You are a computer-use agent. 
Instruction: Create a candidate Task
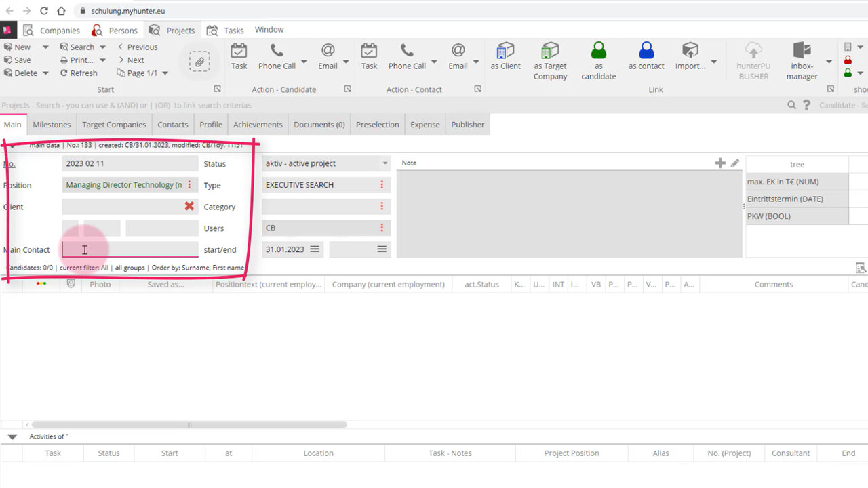coord(239,56)
